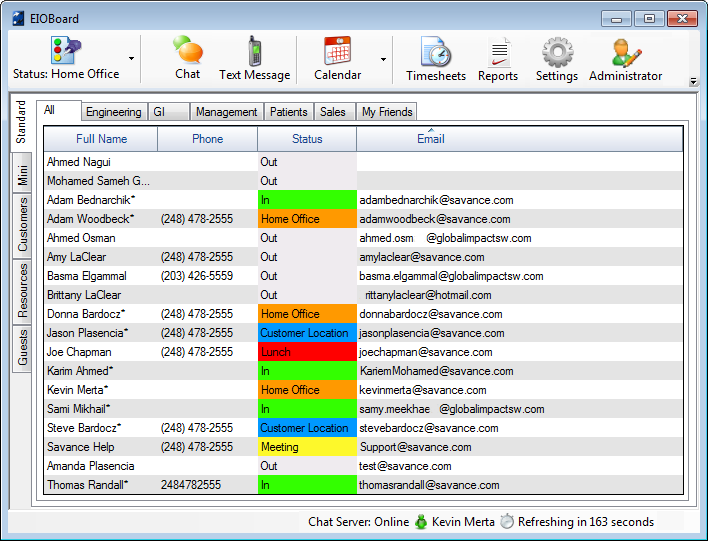This screenshot has width=708, height=541.
Task: Click Savance Help's yellow Meeting status cell
Action: tap(306, 447)
